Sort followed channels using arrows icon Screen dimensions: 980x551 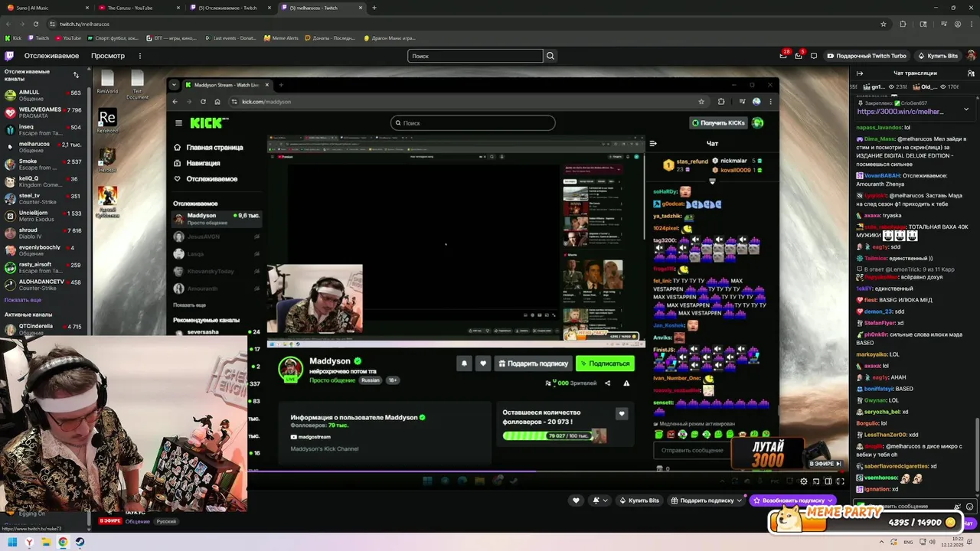click(x=76, y=75)
